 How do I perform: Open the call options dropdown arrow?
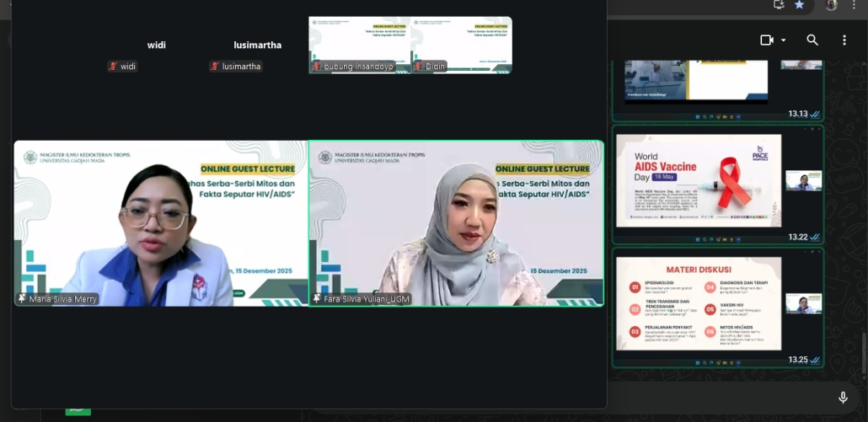[x=784, y=40]
